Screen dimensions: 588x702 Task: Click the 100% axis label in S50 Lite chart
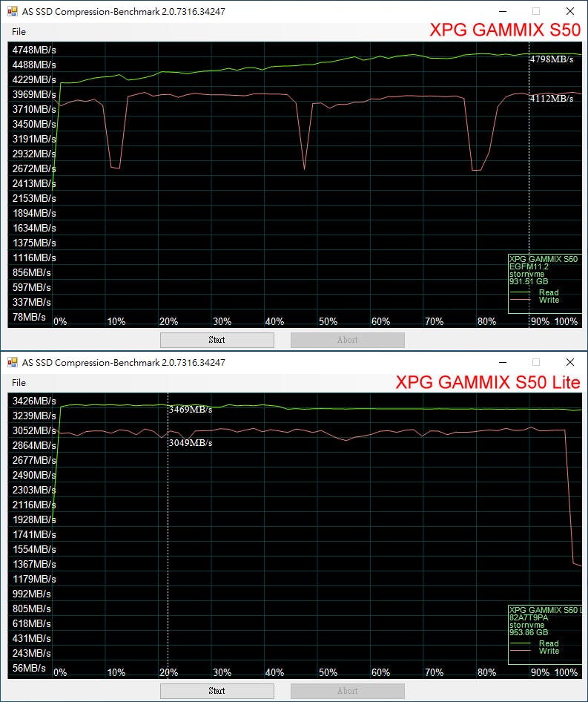[566, 672]
